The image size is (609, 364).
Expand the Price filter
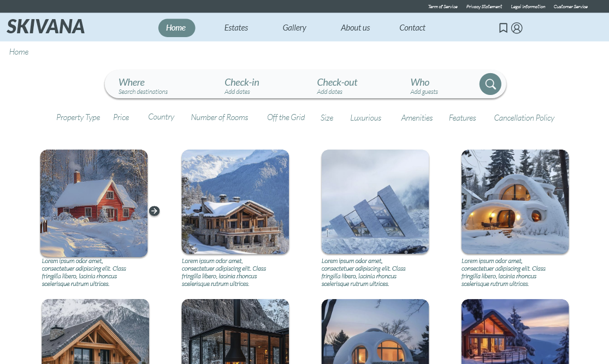pos(121,118)
